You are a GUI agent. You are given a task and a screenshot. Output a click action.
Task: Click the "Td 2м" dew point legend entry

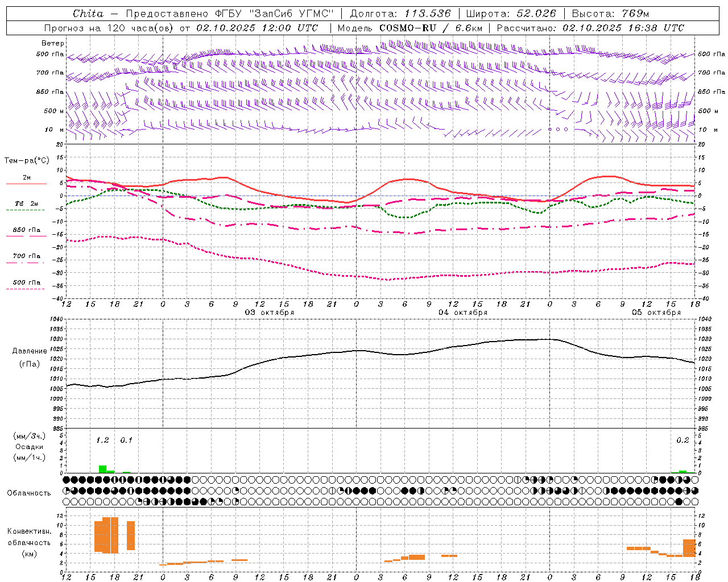coord(26,203)
